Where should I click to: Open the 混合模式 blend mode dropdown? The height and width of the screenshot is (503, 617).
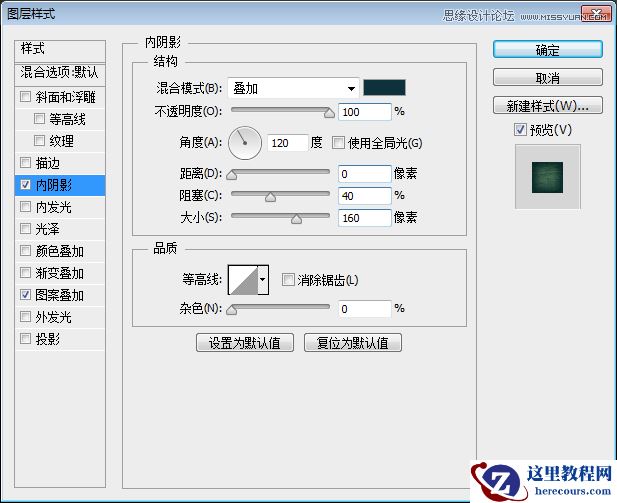coord(293,88)
